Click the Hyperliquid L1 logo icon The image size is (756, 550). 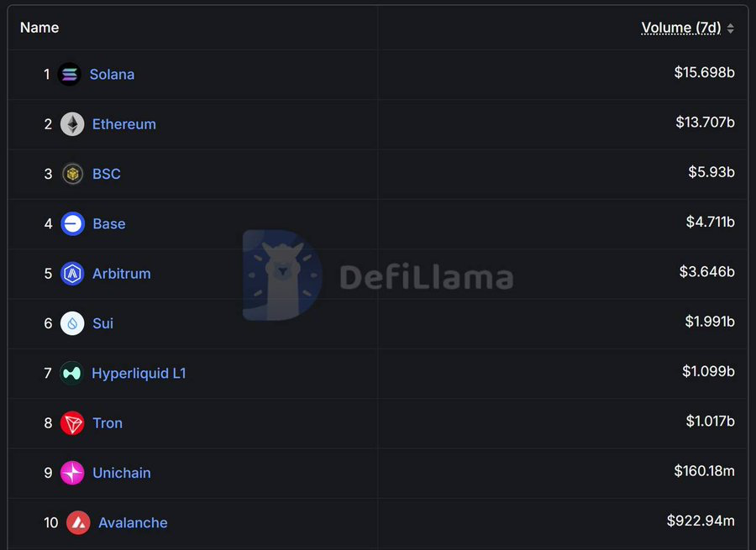(71, 373)
